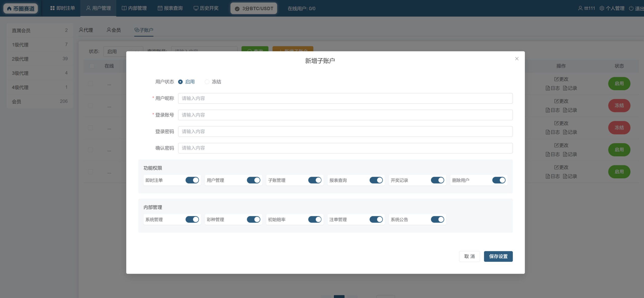Switch to the 会员 tab
Image resolution: width=644 pixels, height=298 pixels.
coord(114,30)
